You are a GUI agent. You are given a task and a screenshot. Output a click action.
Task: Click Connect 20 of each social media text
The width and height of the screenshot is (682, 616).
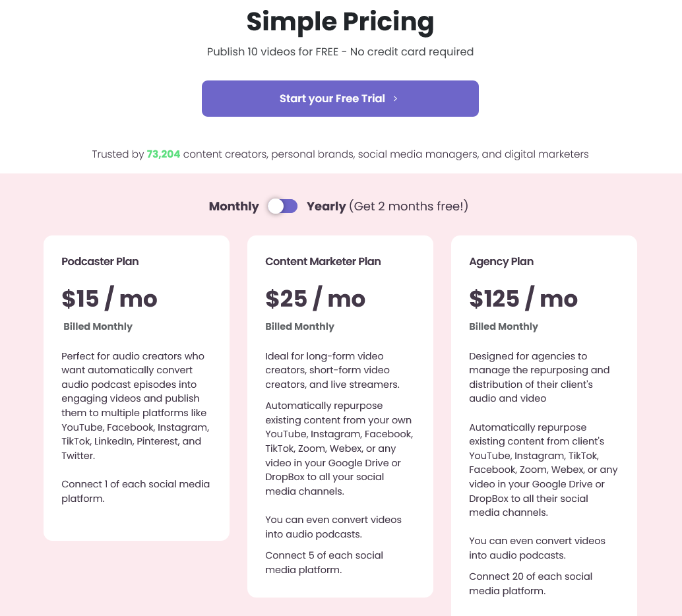tap(530, 583)
